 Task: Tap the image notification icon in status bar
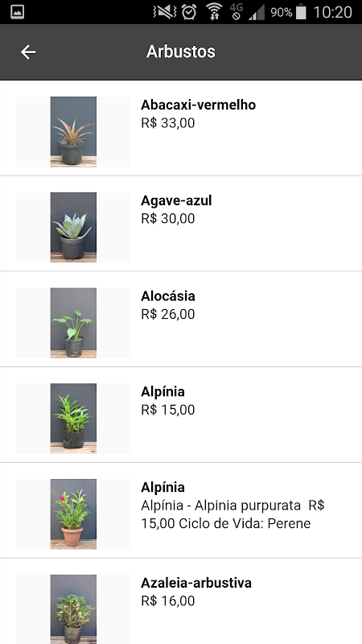pyautogui.click(x=17, y=12)
